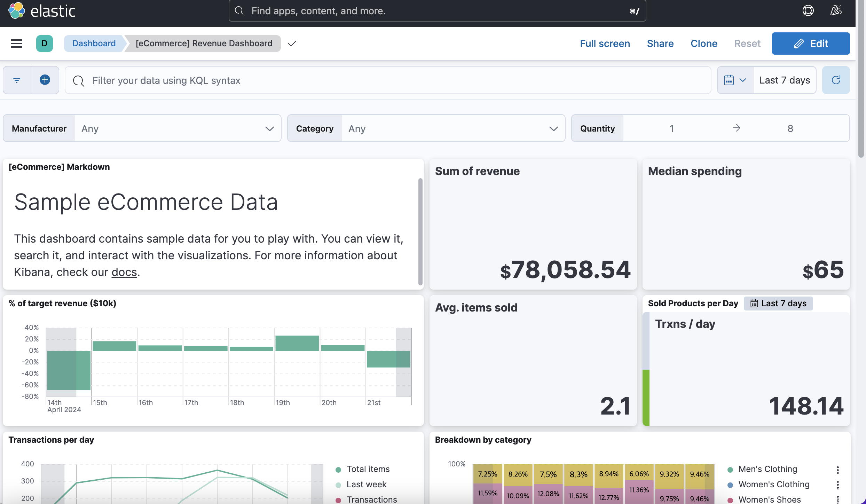The image size is (866, 504).
Task: Click the 14th bar in target revenue chart
Action: (69, 370)
